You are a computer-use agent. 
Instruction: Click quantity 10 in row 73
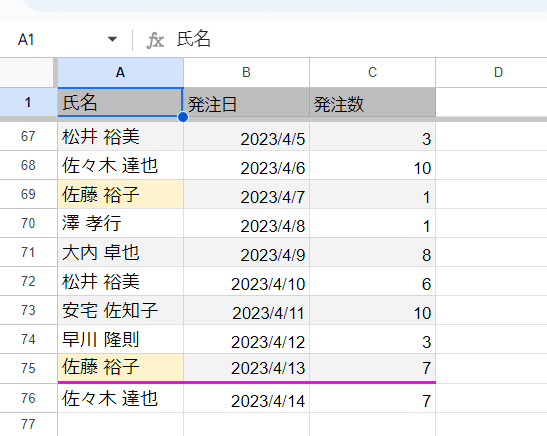(x=373, y=310)
